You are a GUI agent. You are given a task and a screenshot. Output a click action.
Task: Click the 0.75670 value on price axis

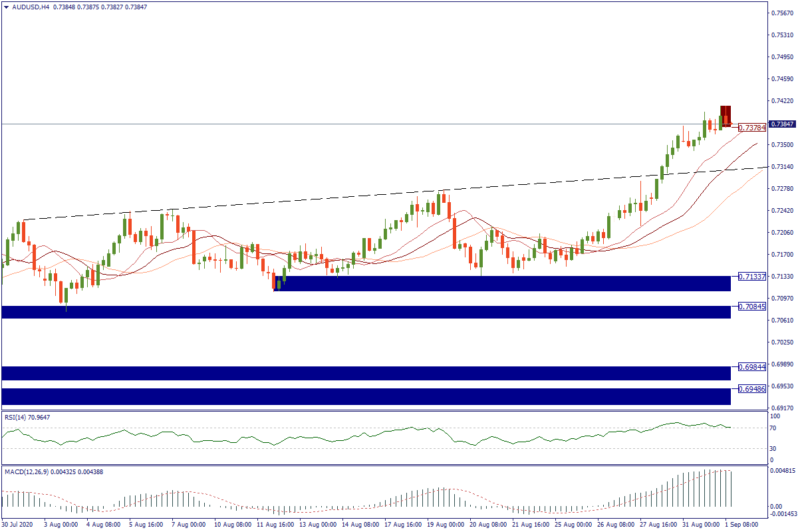pyautogui.click(x=782, y=13)
